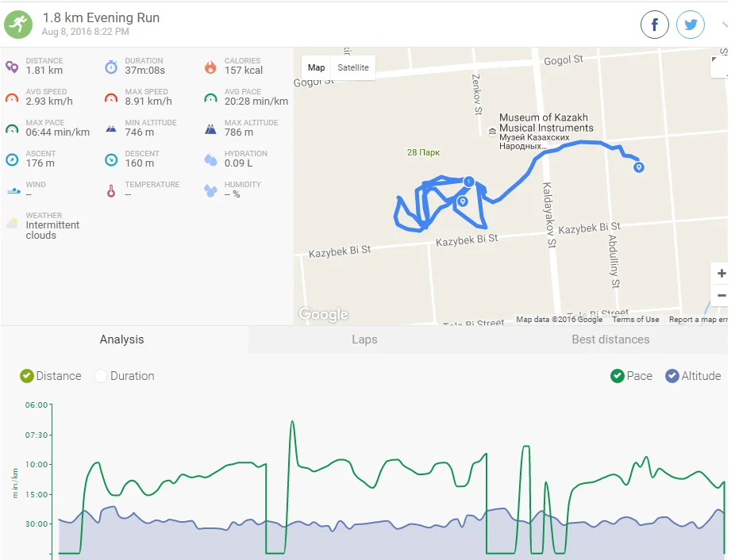Click the Twitter share icon
Screen dimensions: 735x560
click(691, 25)
